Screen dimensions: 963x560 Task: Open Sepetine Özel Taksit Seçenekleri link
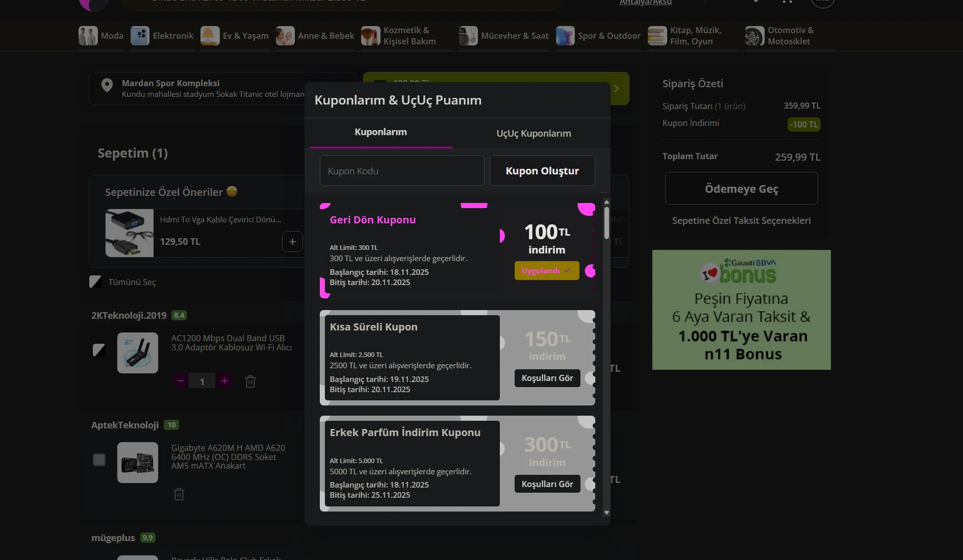tap(741, 221)
